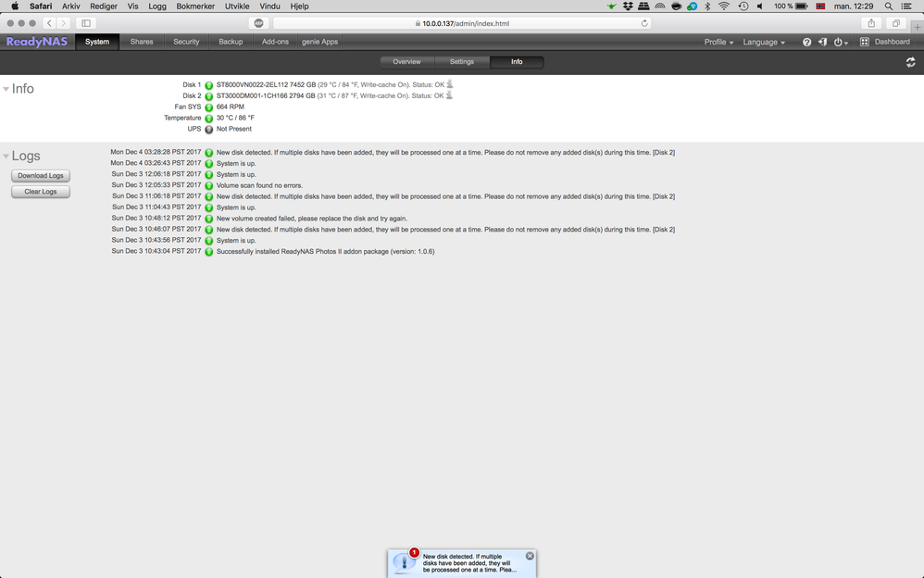This screenshot has width=924, height=578.
Task: Click the Dashboard grid icon
Action: click(x=865, y=42)
